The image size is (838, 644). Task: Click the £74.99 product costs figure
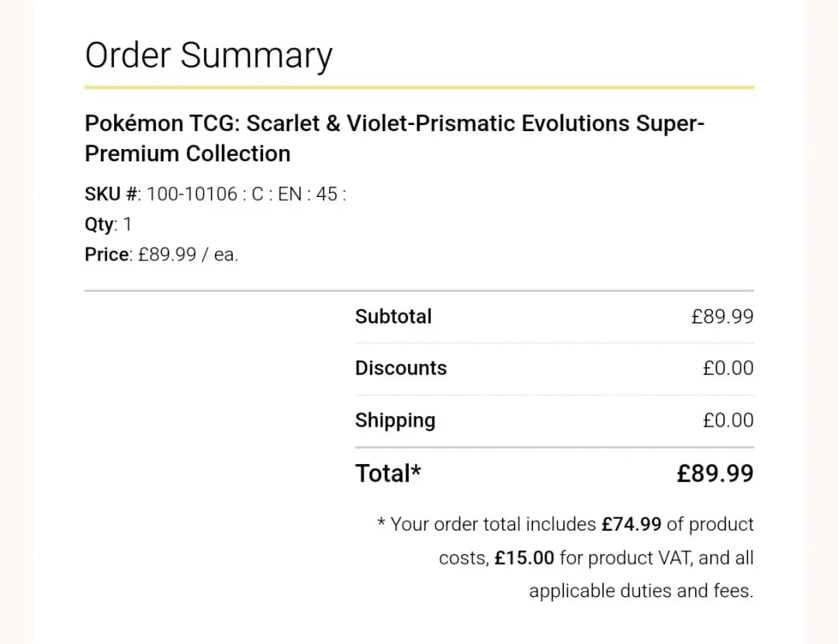[631, 525]
